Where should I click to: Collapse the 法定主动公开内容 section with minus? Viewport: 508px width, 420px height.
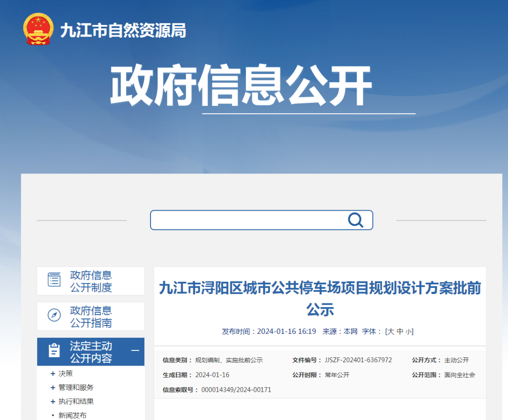click(x=135, y=350)
